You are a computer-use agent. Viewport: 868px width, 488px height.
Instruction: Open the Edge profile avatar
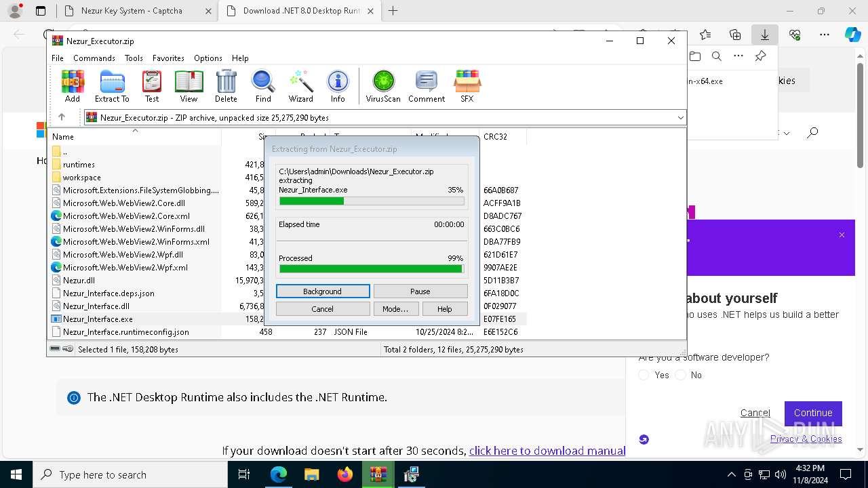[15, 11]
